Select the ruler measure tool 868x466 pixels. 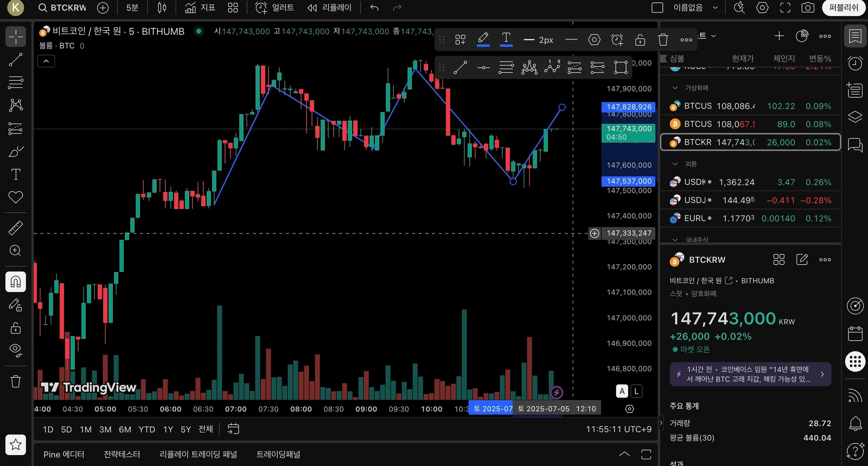pyautogui.click(x=16, y=228)
